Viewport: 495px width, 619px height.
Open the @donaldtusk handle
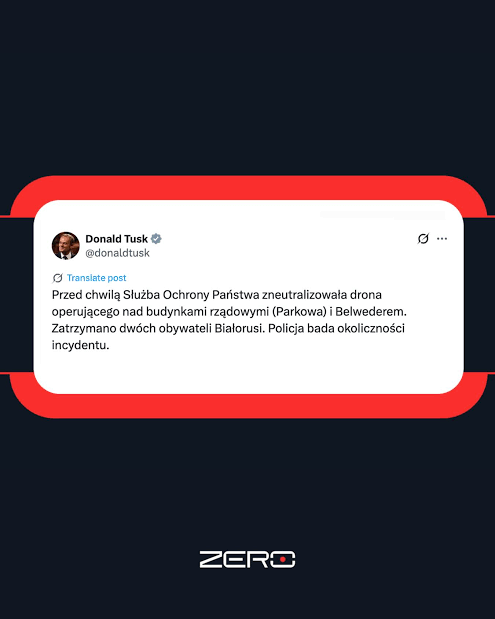pos(117,253)
